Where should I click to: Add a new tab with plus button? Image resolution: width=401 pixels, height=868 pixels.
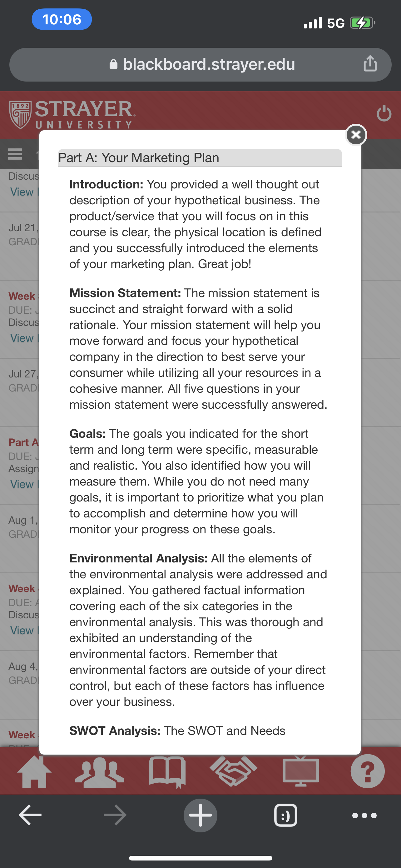click(x=200, y=816)
